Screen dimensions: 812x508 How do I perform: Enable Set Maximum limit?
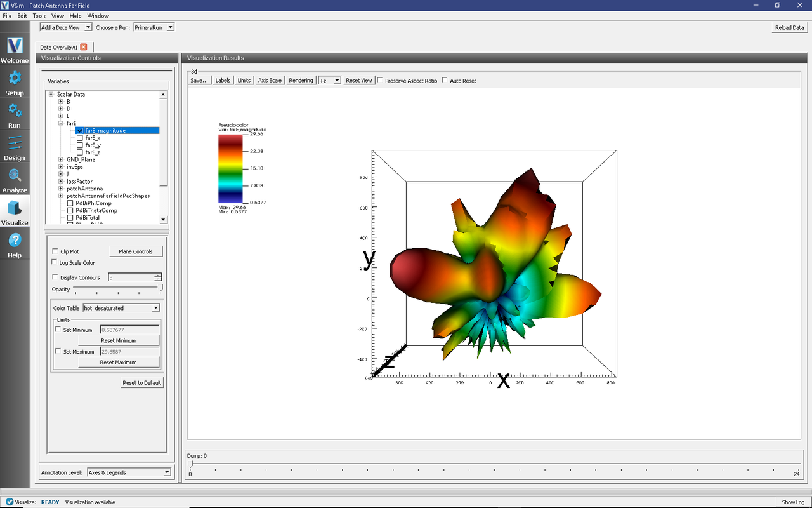(58, 351)
